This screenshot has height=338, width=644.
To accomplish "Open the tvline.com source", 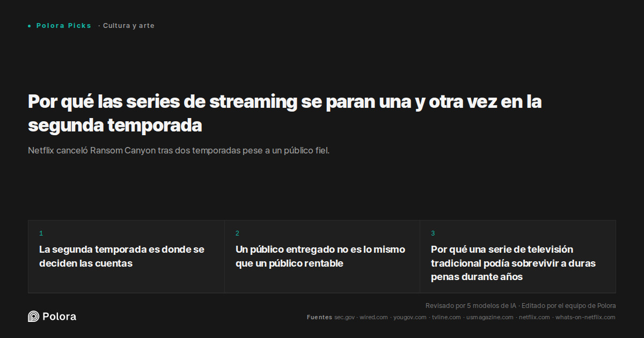I will [447, 318].
